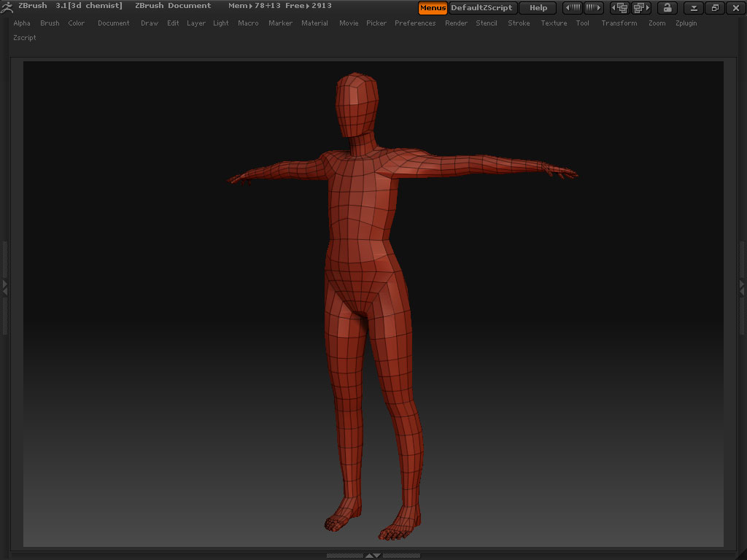
Task: Open the Movie menu
Action: click(349, 23)
